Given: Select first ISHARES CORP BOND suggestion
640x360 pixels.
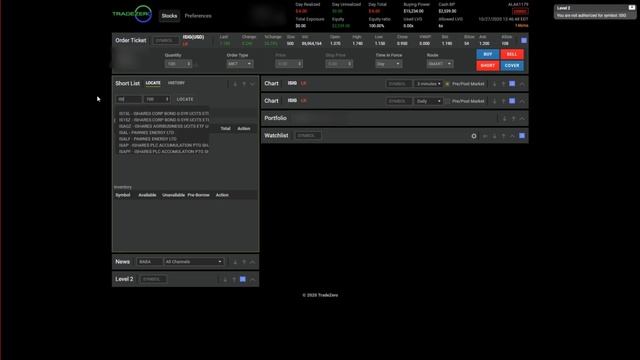Looking at the screenshot, I should pyautogui.click(x=164, y=113).
